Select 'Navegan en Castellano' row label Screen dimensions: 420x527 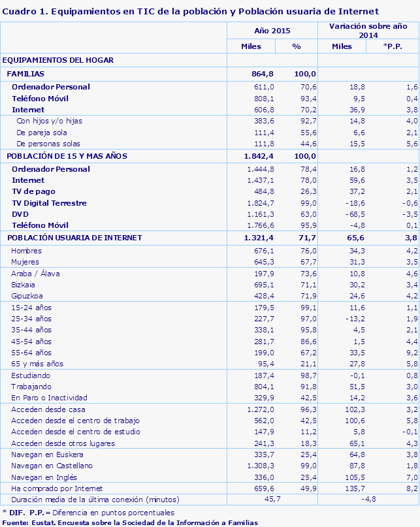[52, 466]
